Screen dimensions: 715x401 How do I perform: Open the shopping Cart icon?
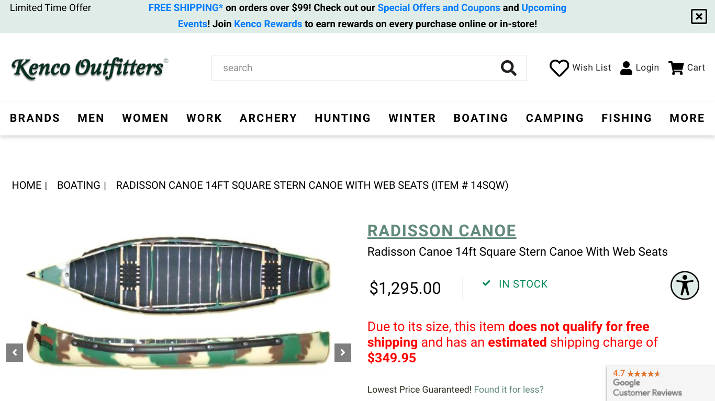676,68
